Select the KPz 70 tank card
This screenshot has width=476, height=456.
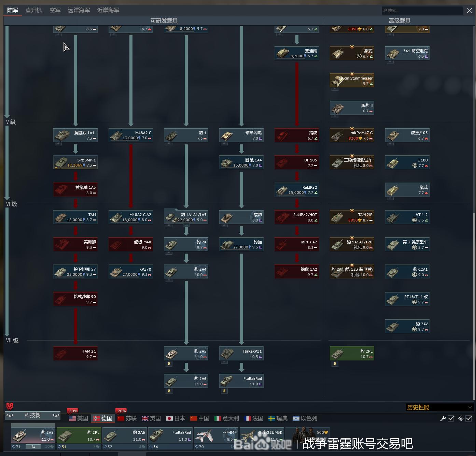click(x=131, y=272)
